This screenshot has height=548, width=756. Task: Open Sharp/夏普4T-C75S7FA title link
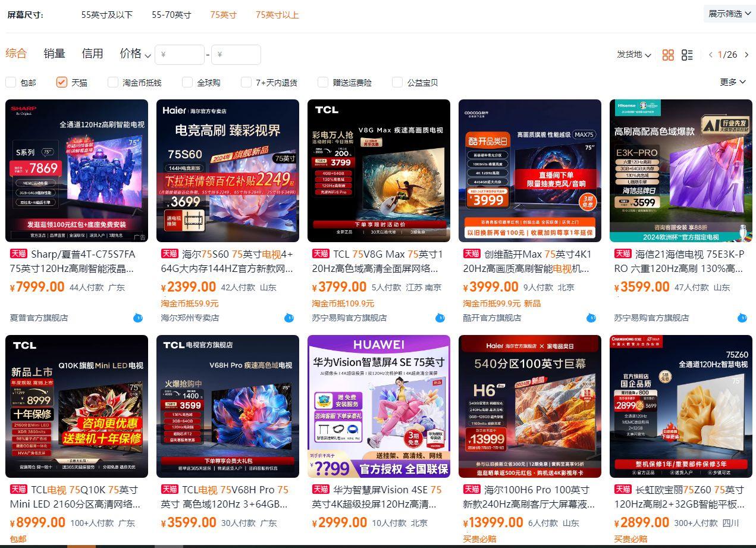click(73, 261)
